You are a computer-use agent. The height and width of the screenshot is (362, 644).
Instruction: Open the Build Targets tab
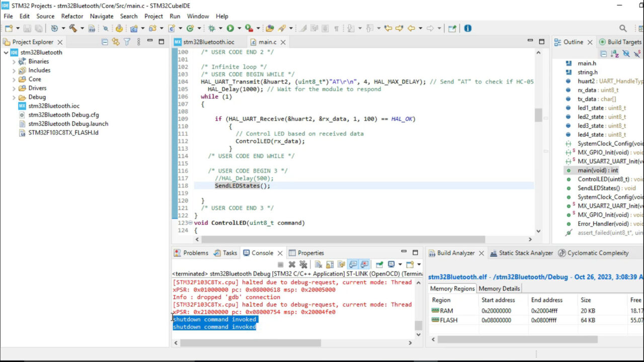[x=620, y=42]
